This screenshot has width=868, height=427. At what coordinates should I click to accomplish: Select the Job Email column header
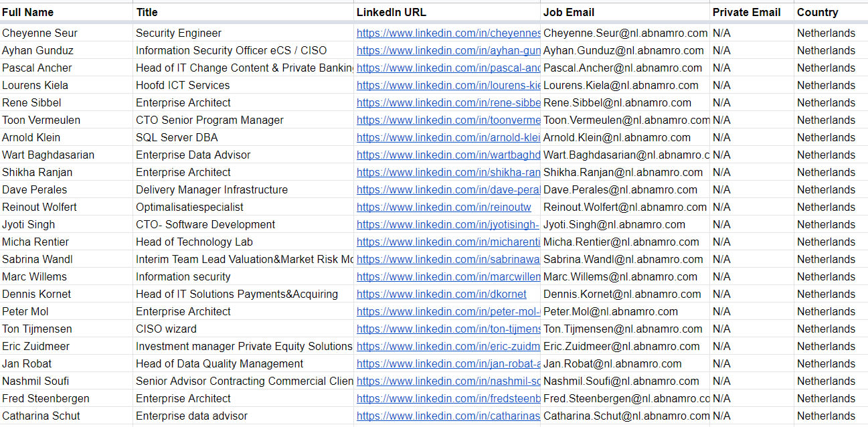tap(625, 12)
